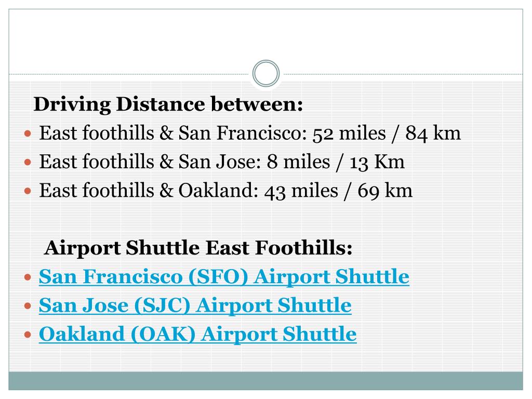The width and height of the screenshot is (532, 399).
Task: Click the orange bullet beside Oakland distance
Action: coord(28,191)
